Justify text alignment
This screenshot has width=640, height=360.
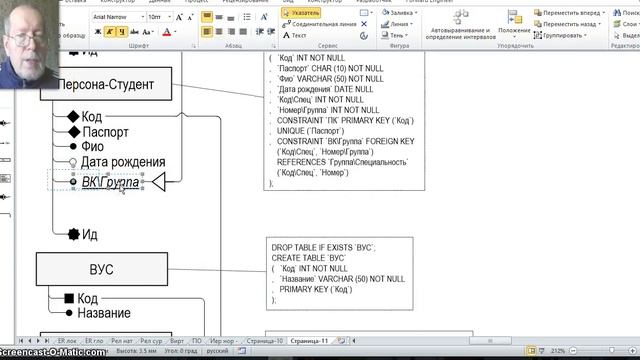point(243,31)
